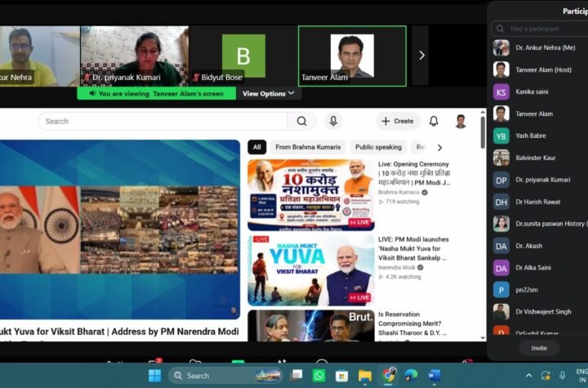Image resolution: width=588 pixels, height=388 pixels.
Task: Show next participant videos with arrow
Action: tap(421, 56)
